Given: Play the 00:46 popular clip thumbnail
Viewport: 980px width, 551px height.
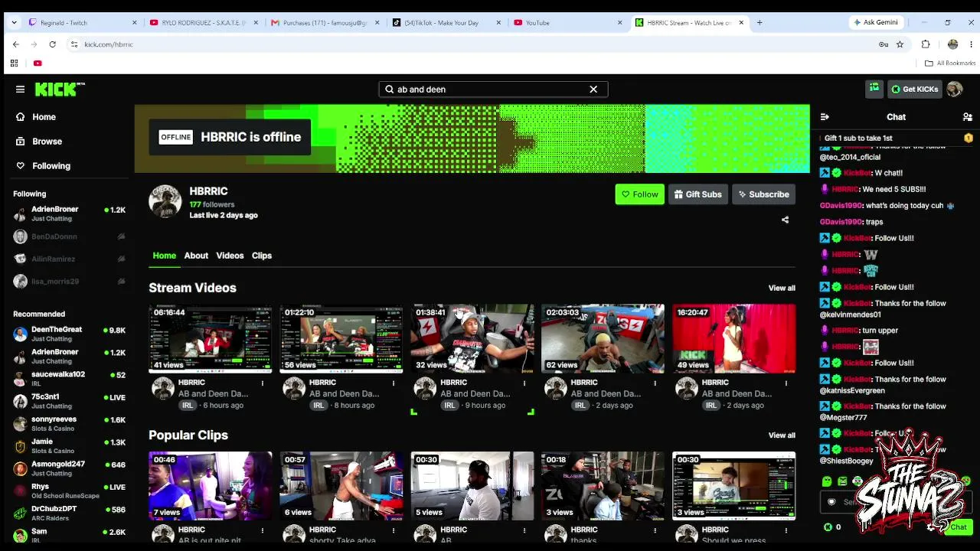Looking at the screenshot, I should (x=211, y=486).
